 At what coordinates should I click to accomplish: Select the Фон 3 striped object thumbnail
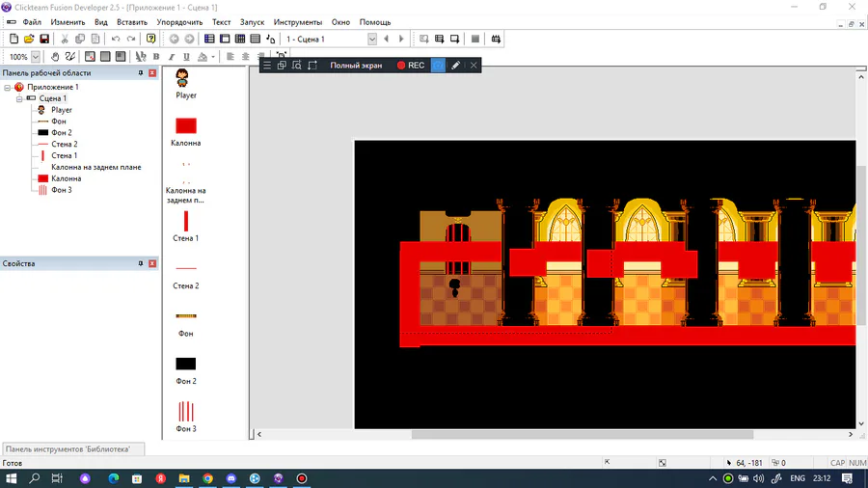click(186, 412)
